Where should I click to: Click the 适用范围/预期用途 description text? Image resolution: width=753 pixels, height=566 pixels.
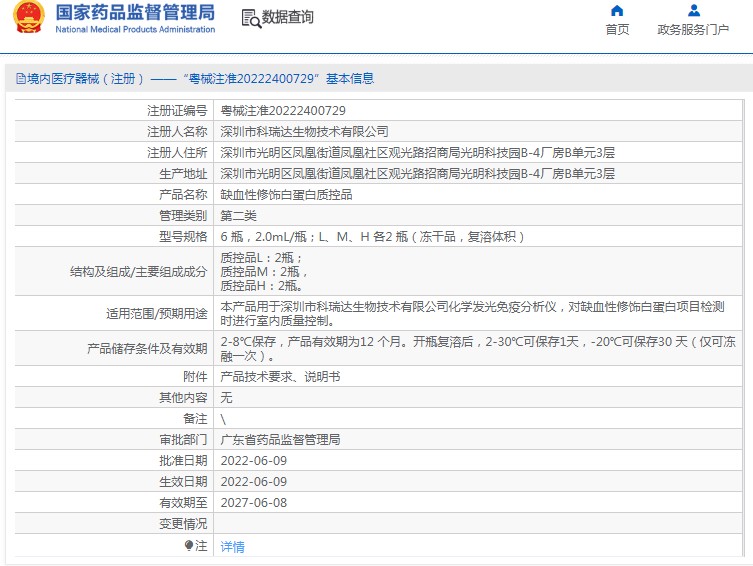click(x=472, y=313)
